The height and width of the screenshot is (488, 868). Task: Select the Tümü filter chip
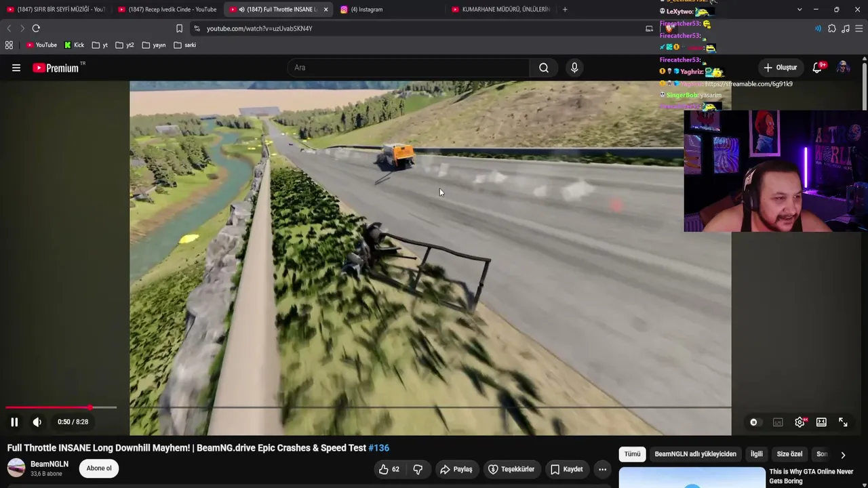click(x=632, y=454)
